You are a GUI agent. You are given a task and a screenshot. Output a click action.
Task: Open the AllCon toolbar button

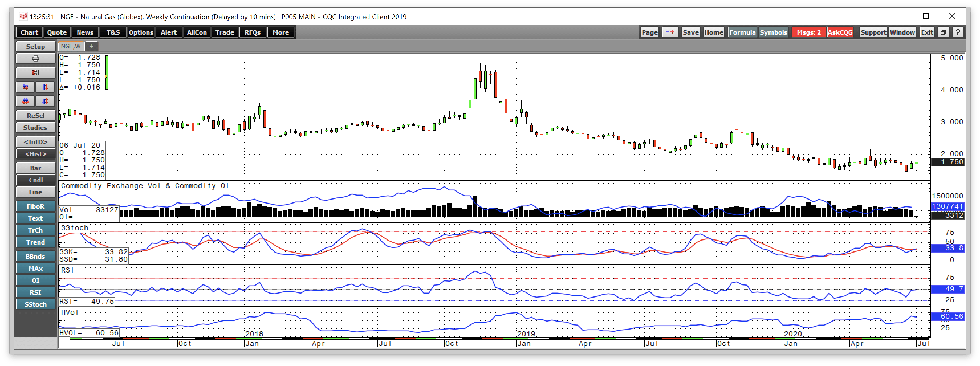[x=197, y=32]
